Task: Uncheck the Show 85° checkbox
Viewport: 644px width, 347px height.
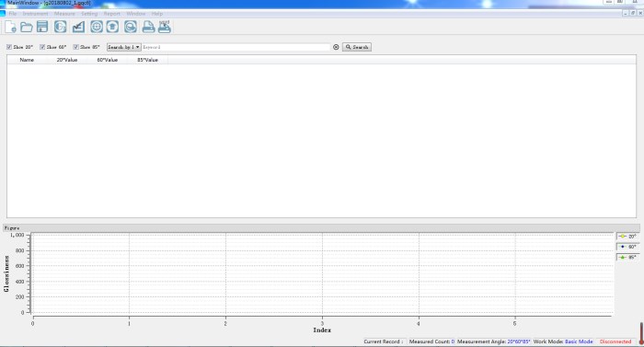Action: 75,47
